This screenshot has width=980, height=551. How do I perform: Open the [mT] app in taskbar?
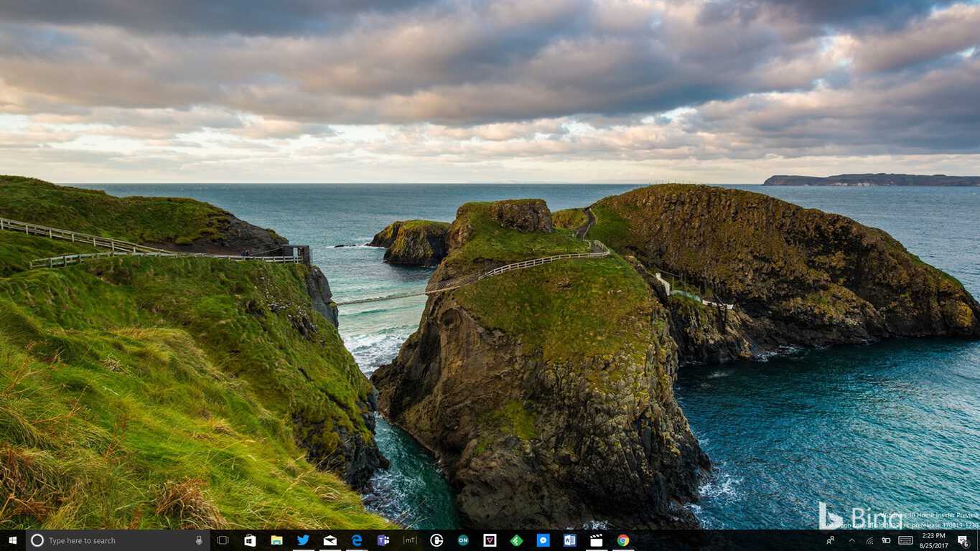(410, 540)
